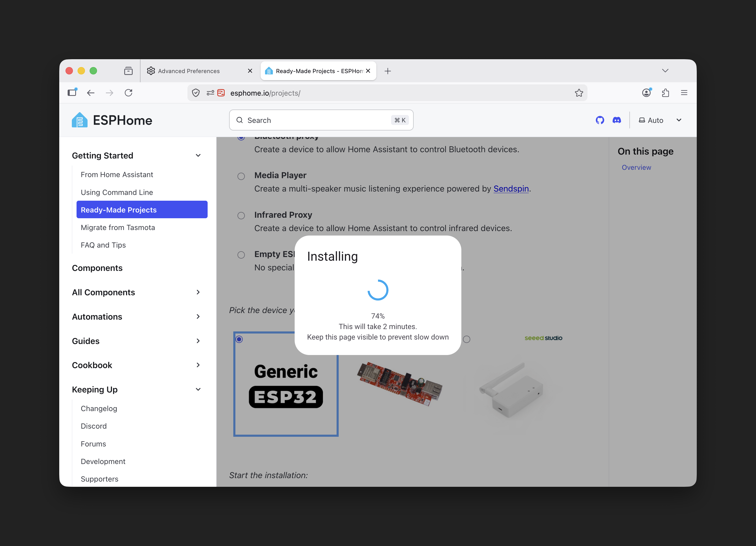
Task: Open the ESPHome GitHub icon link
Action: (600, 120)
